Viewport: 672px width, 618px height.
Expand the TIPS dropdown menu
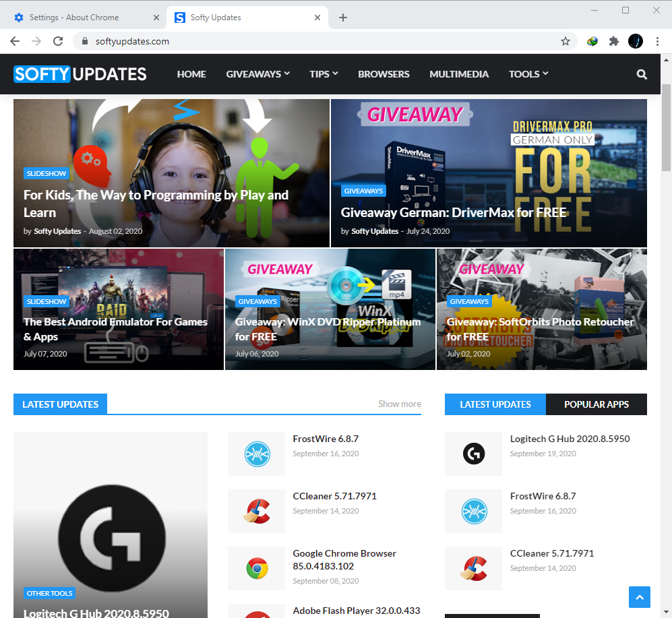point(324,74)
